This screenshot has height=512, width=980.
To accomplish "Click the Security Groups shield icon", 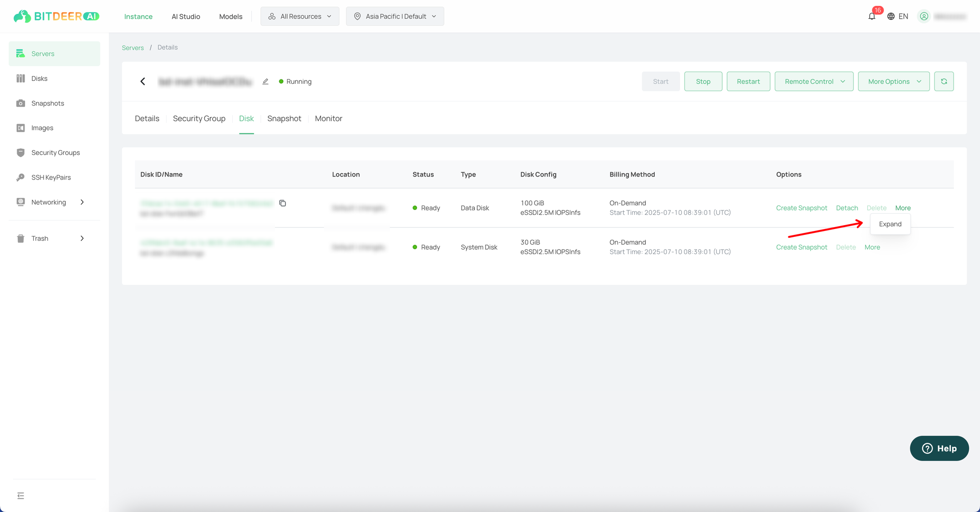I will (x=21, y=153).
